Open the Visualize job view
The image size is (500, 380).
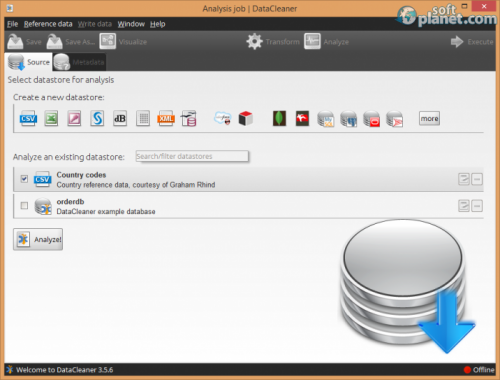pyautogui.click(x=123, y=42)
